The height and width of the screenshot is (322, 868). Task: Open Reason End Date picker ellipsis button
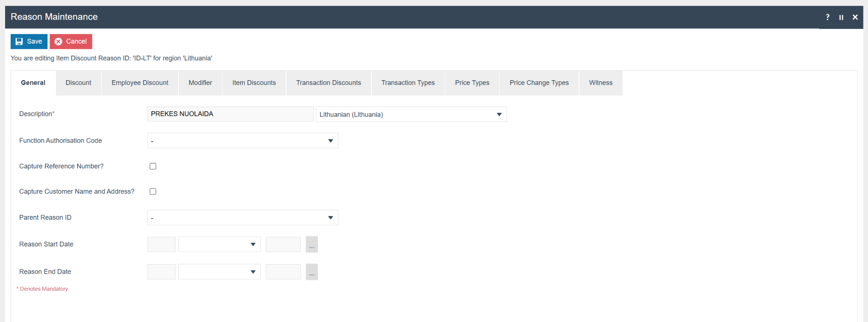pos(312,272)
